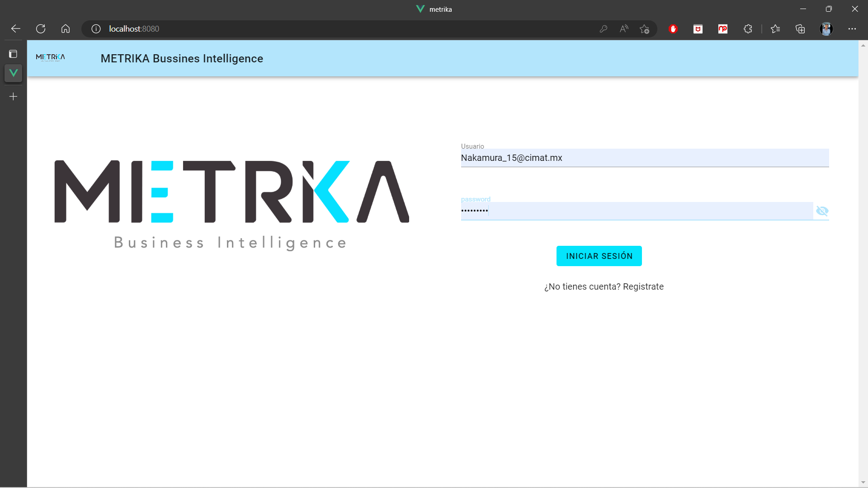
Task: Open the green V icon in the sidebar
Action: coord(13,72)
